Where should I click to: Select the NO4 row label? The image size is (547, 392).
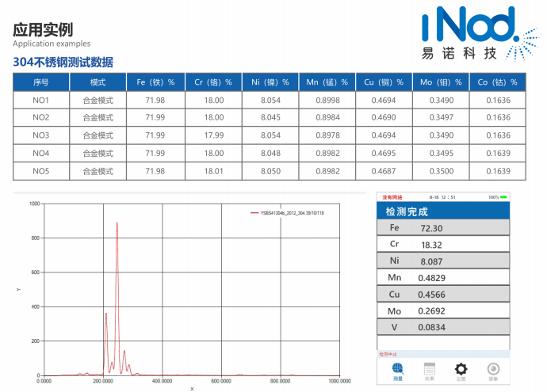point(40,154)
